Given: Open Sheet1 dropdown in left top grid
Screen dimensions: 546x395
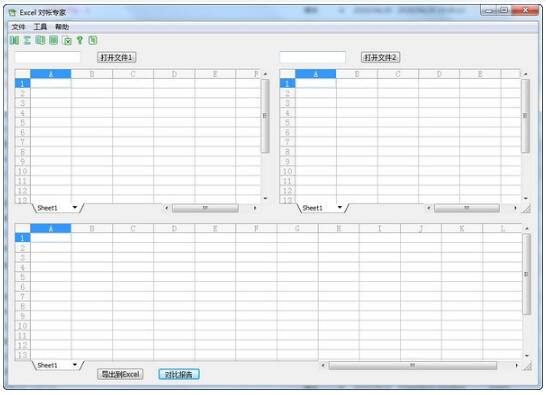Looking at the screenshot, I should pos(75,208).
